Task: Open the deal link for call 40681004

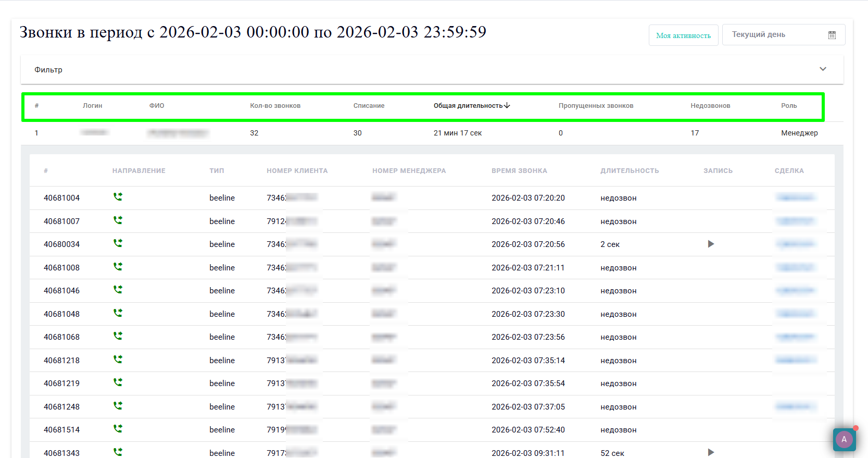Action: click(795, 197)
